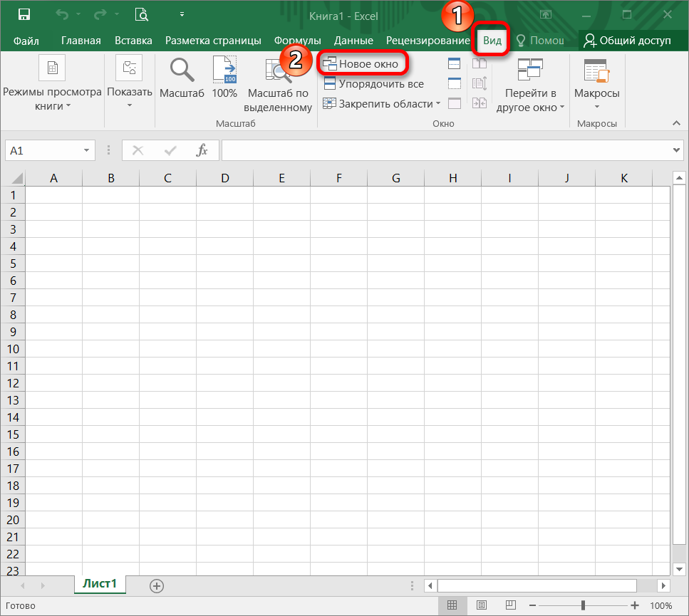The width and height of the screenshot is (689, 616).
Task: Click the print preview icon in quick access
Action: tap(142, 14)
